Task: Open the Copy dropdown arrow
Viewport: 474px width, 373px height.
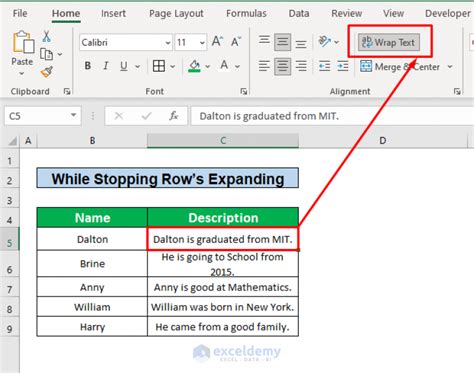Action: coord(60,54)
